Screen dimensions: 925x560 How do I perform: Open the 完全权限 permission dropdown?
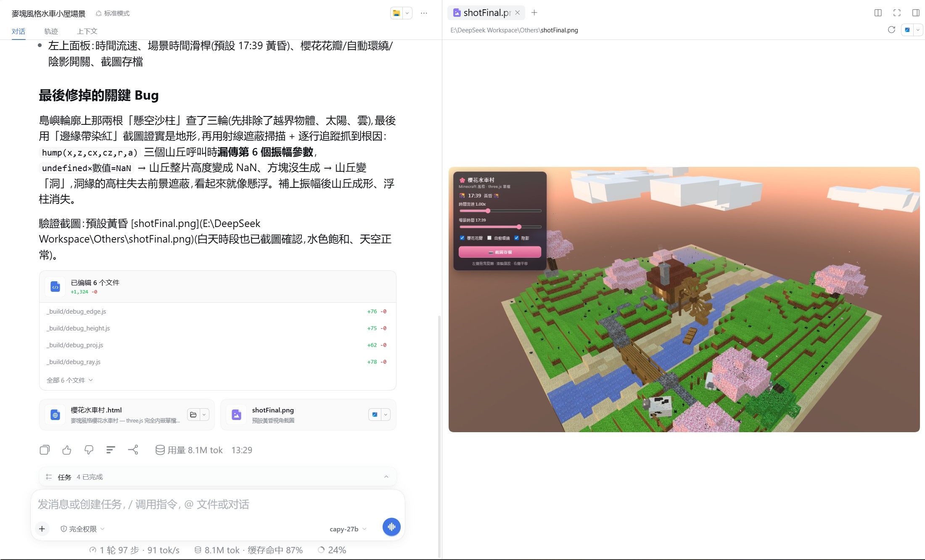[82, 529]
